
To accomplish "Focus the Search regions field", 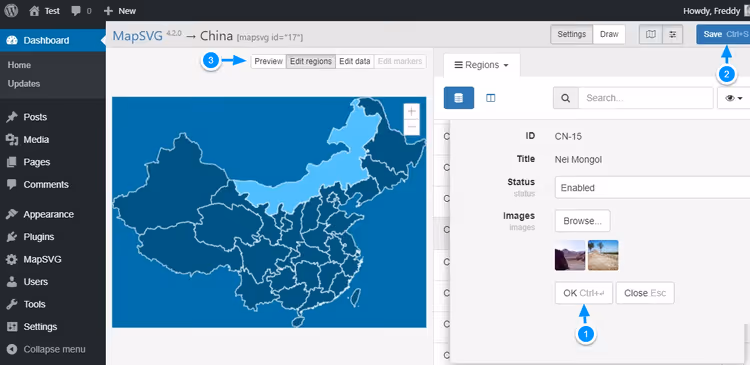I will pyautogui.click(x=646, y=98).
